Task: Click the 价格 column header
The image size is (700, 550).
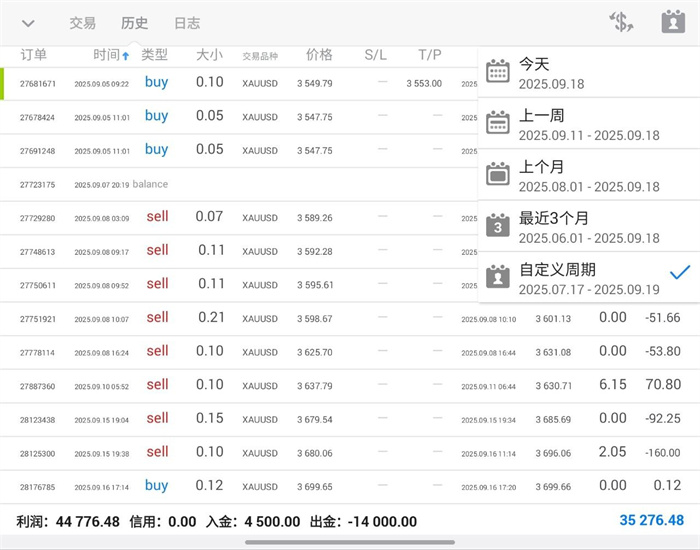Action: (319, 55)
